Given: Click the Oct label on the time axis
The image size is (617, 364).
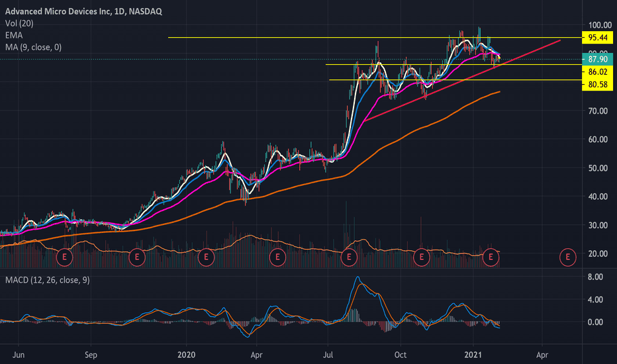Looking at the screenshot, I should click(400, 355).
